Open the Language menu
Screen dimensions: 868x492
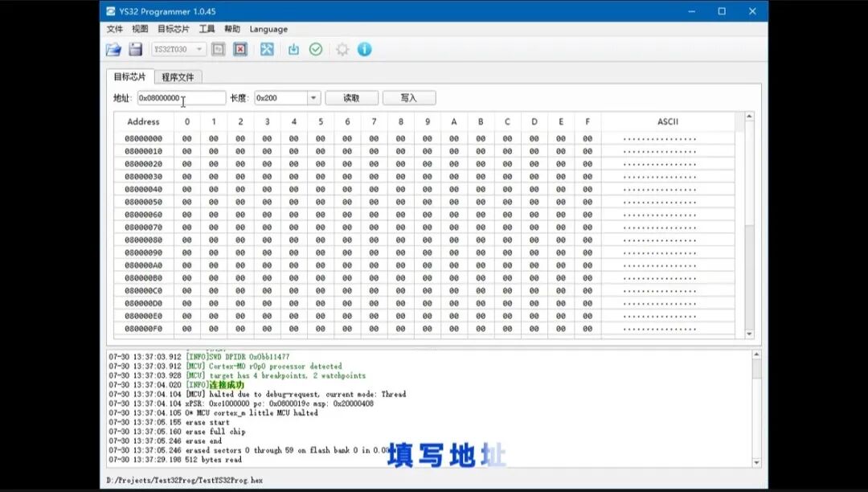tap(268, 29)
